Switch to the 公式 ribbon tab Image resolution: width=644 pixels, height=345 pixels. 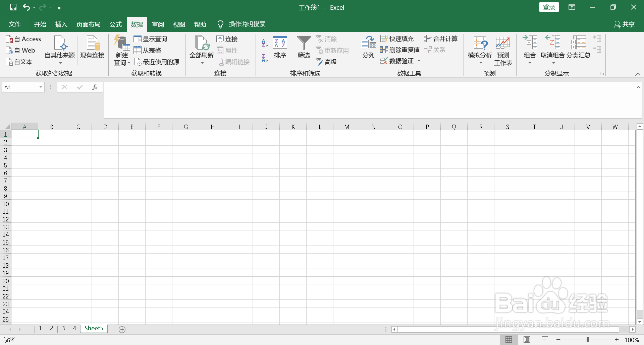click(x=115, y=24)
